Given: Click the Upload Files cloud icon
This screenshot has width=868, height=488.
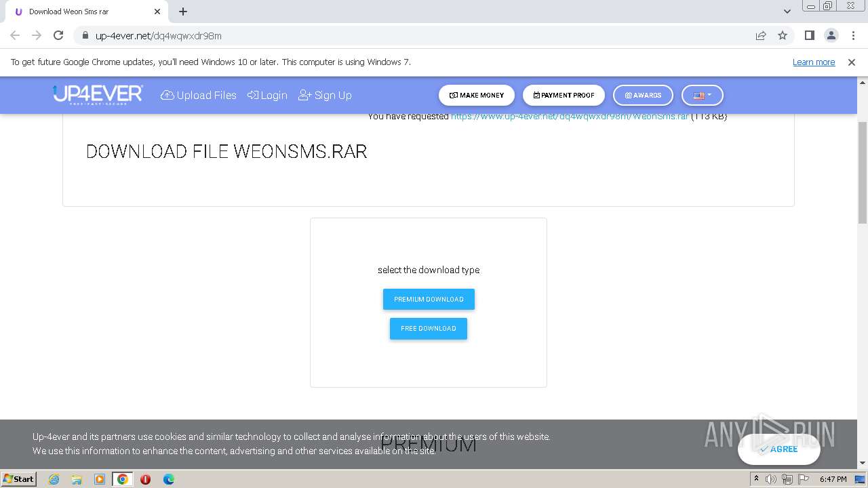Looking at the screenshot, I should [167, 95].
